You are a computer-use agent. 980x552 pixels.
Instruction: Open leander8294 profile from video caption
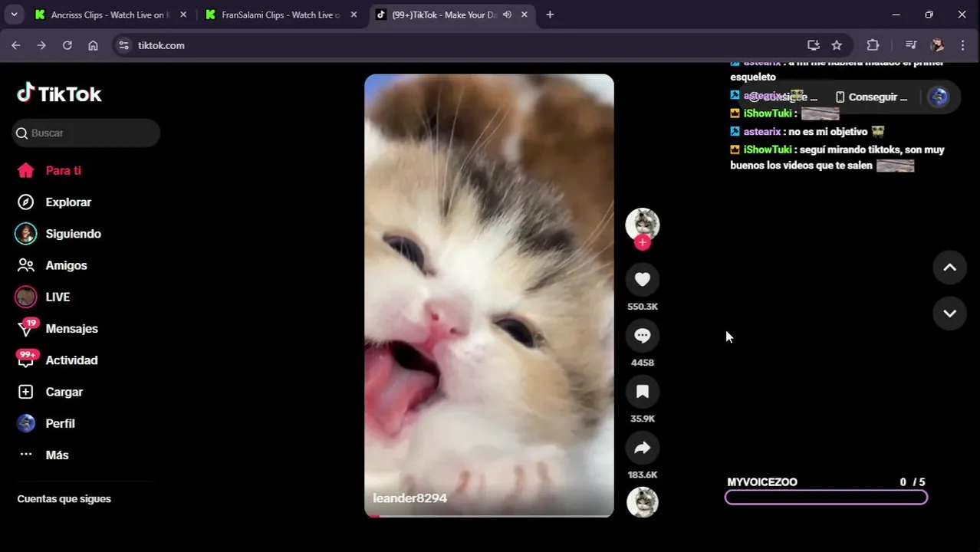(x=409, y=498)
